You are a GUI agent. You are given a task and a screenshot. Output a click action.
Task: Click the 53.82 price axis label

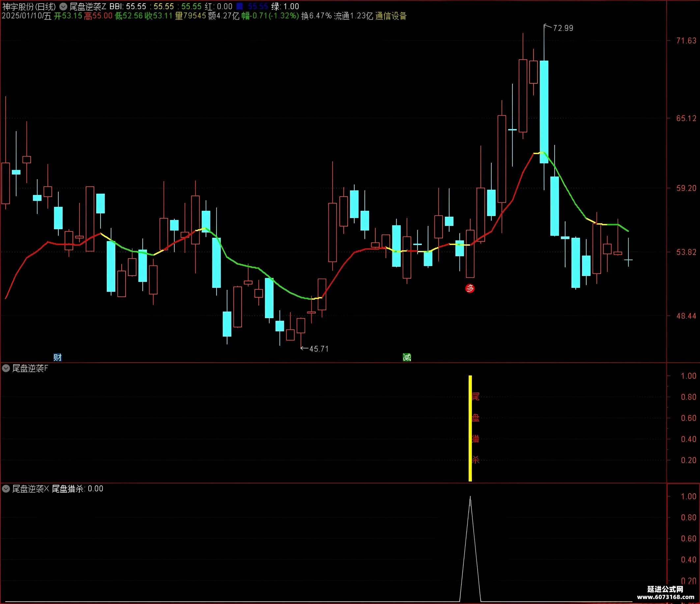[686, 252]
